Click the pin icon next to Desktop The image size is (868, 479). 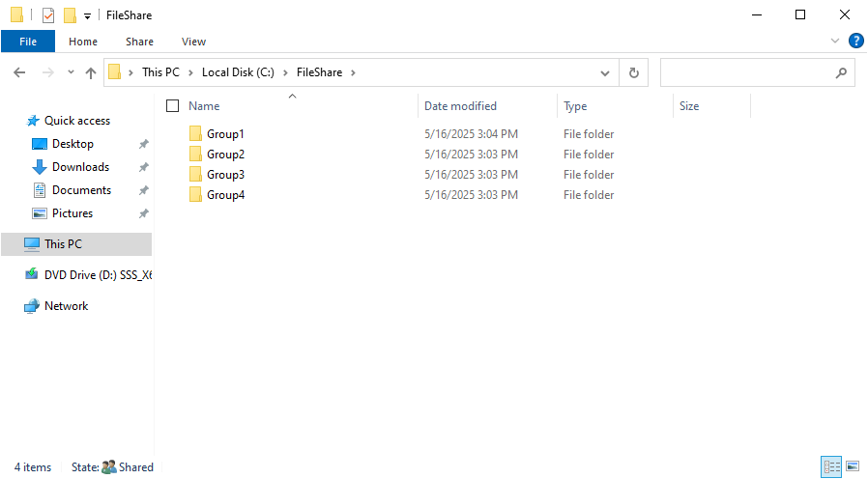click(143, 144)
